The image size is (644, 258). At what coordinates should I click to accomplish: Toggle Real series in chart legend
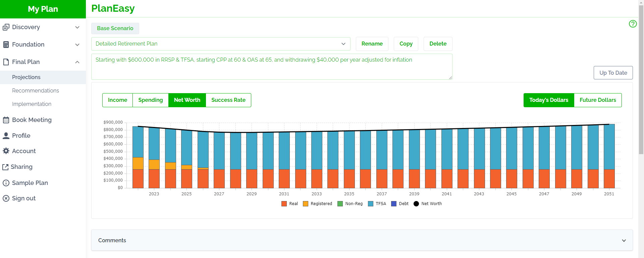point(289,204)
